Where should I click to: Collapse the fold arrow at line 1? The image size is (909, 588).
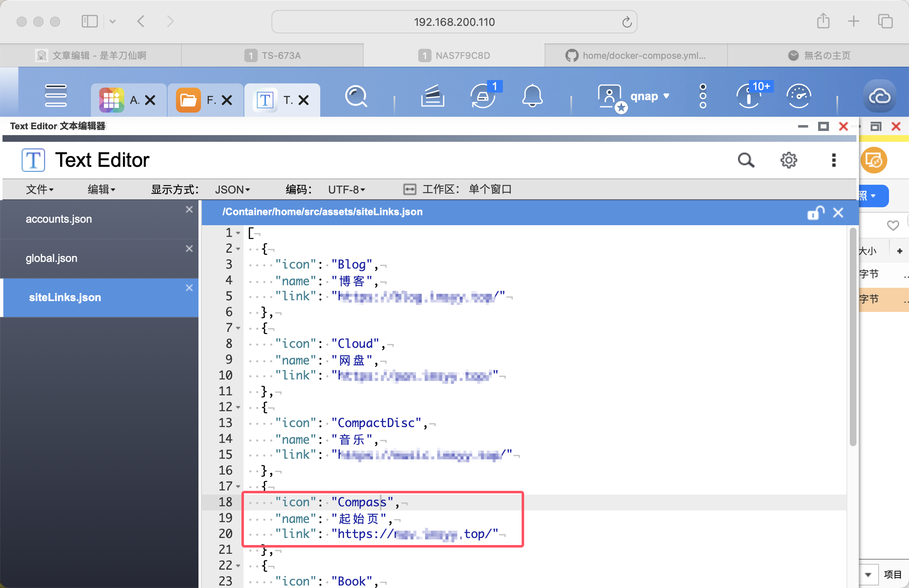point(238,233)
